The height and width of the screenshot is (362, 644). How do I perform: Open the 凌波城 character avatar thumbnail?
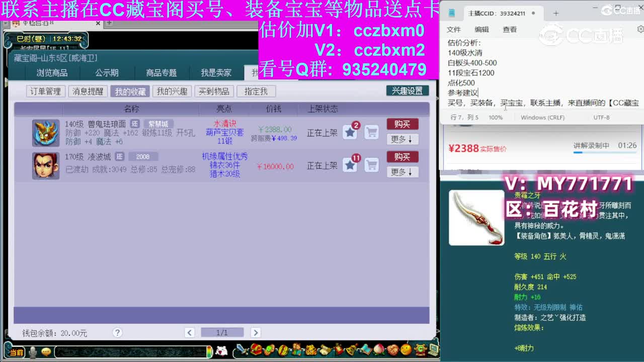pos(46,165)
